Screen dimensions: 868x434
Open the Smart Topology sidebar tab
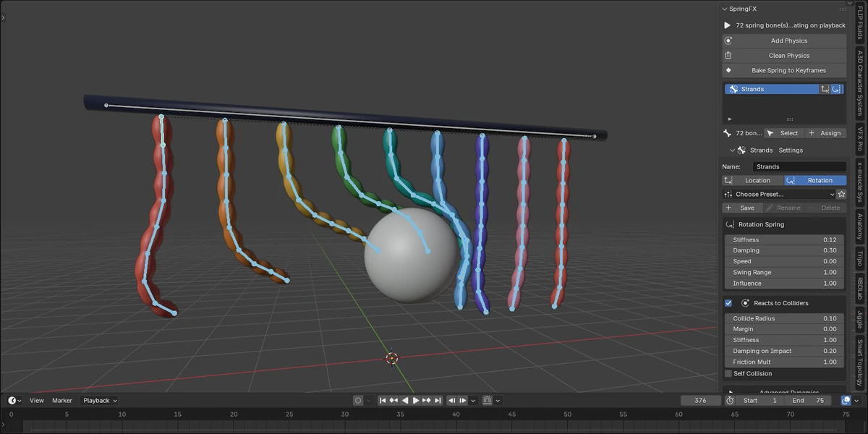860,363
